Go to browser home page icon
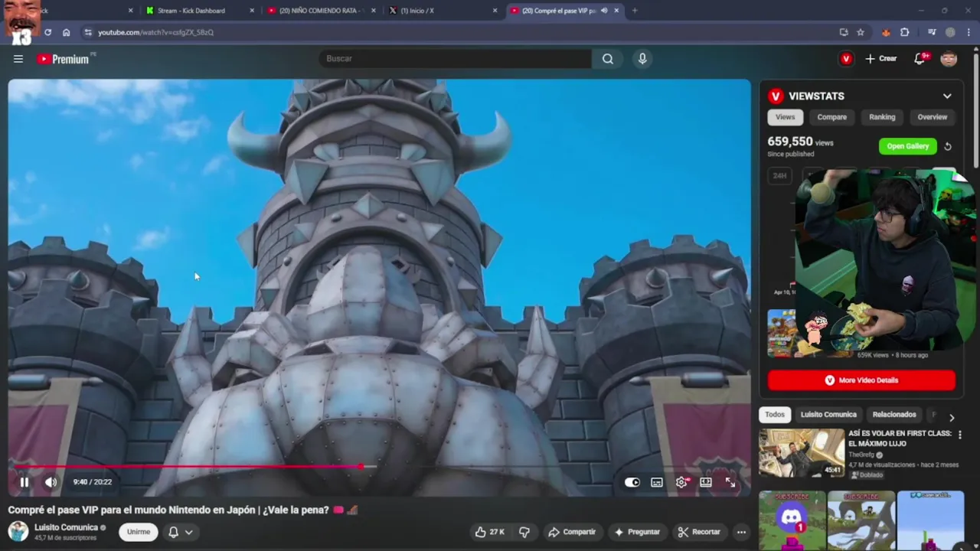Image resolution: width=980 pixels, height=551 pixels. click(x=66, y=32)
